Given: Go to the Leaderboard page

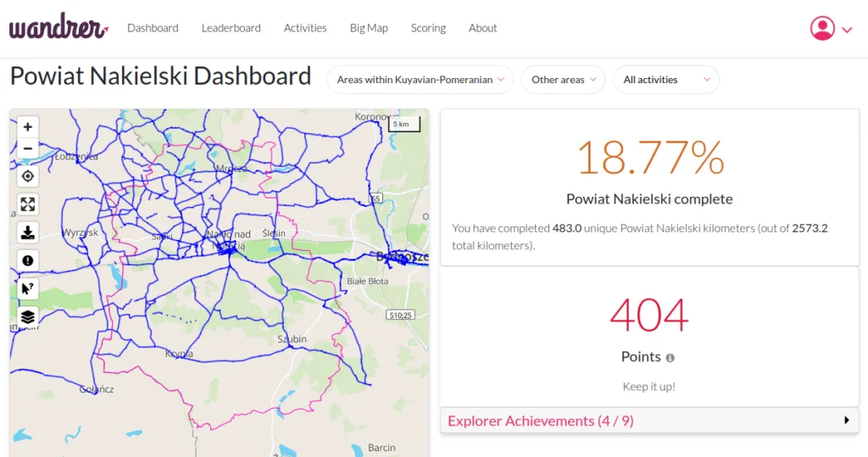Looking at the screenshot, I should [x=231, y=28].
